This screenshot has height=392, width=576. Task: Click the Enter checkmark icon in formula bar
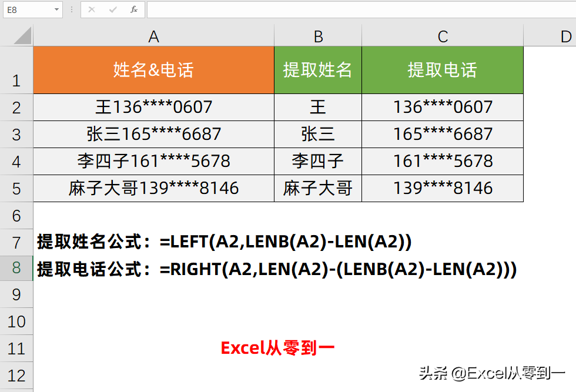113,9
